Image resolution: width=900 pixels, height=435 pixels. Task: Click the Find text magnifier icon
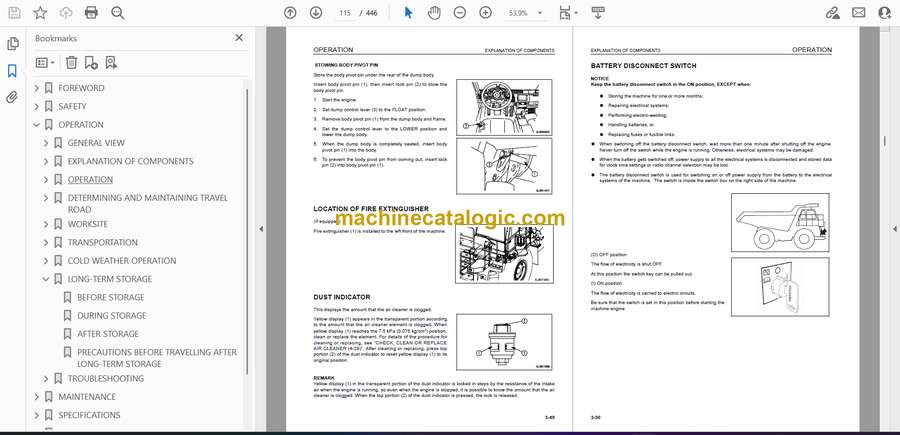point(118,13)
